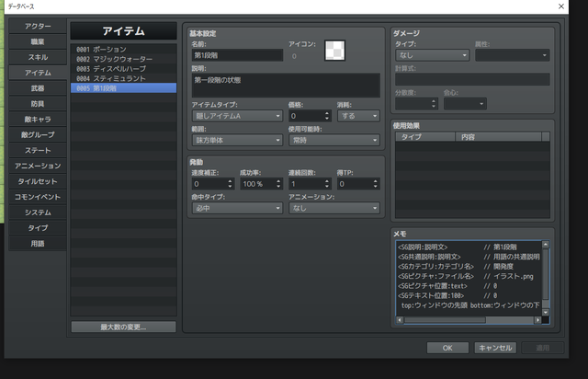This screenshot has height=379, width=588.
Task: Adjust the 分散度 stepper arrows
Action: [x=434, y=104]
